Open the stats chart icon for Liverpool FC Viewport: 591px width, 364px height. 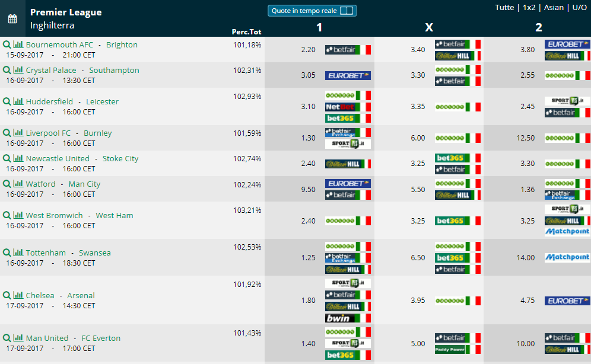click(18, 133)
